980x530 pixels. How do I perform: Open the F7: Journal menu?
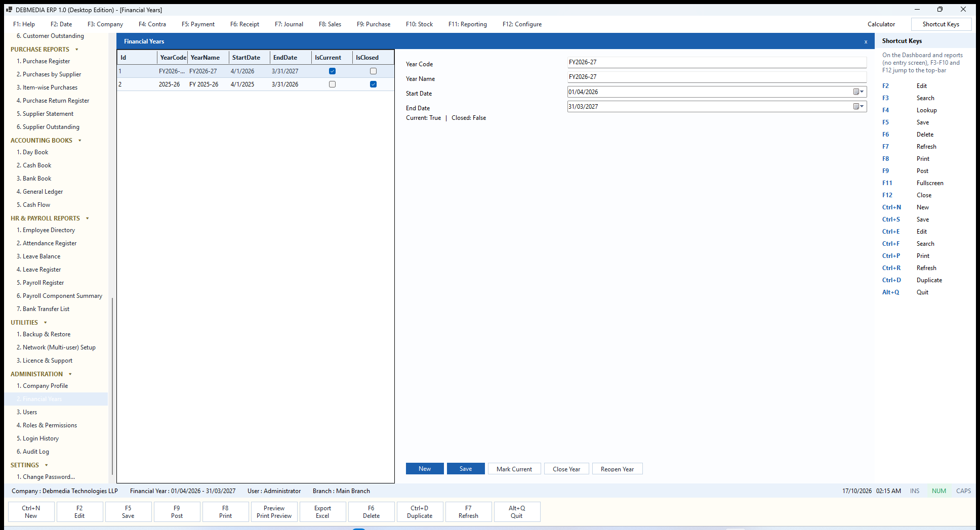click(289, 24)
